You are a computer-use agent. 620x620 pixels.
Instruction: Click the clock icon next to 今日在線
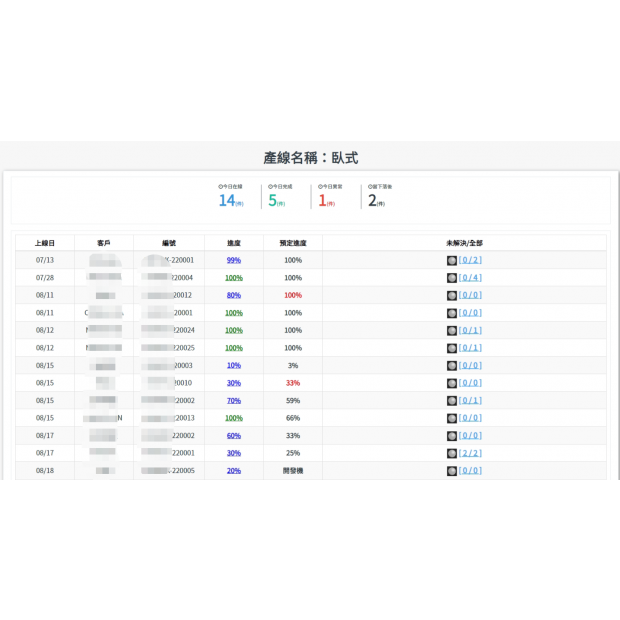click(x=220, y=186)
